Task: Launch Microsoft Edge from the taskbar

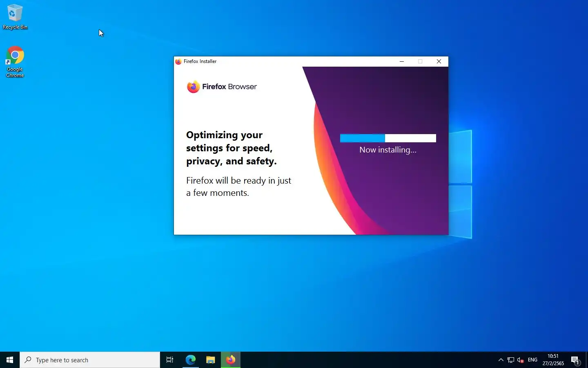Action: coord(191,360)
